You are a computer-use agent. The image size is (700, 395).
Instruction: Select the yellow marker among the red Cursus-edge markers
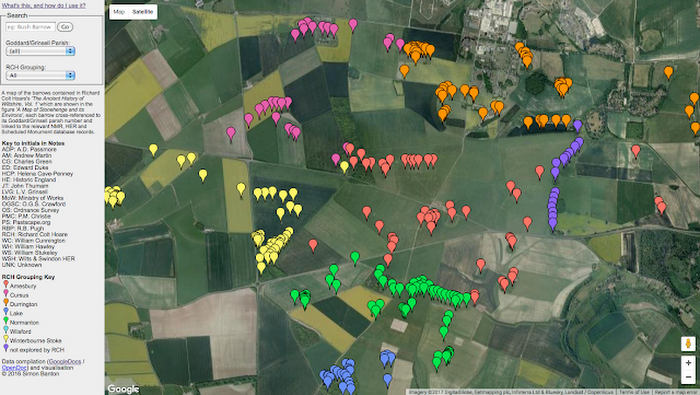point(344,167)
